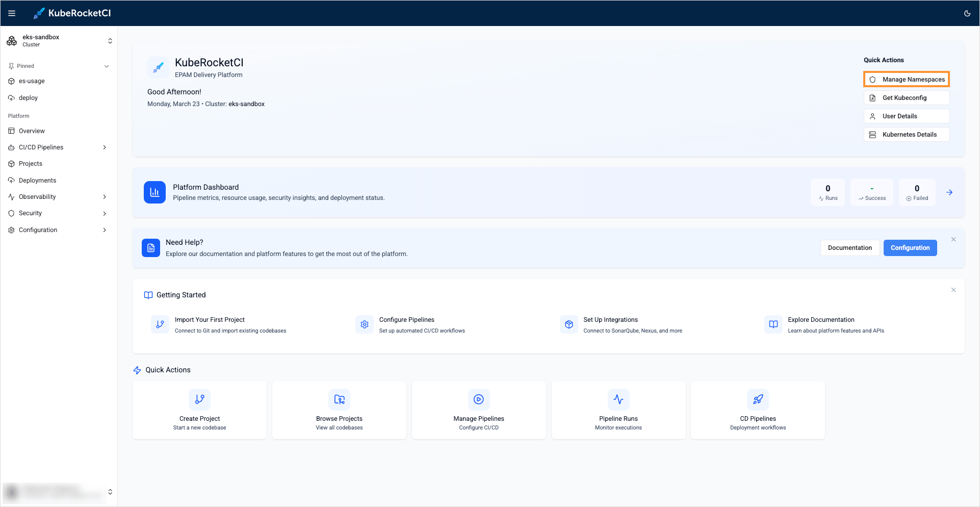Go to Projects in the sidebar
Screen dimensions: 980x507
31,164
